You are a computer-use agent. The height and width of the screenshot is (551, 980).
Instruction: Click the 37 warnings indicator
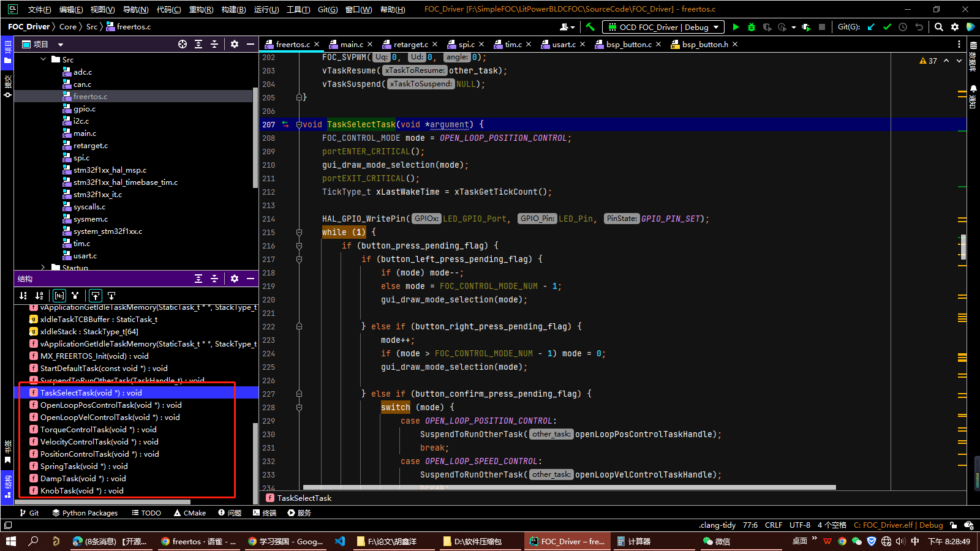(929, 61)
